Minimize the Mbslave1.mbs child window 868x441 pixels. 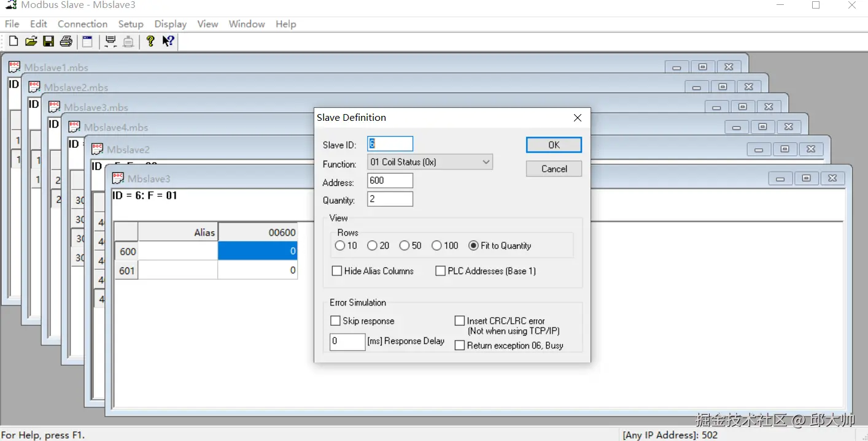[x=676, y=67]
